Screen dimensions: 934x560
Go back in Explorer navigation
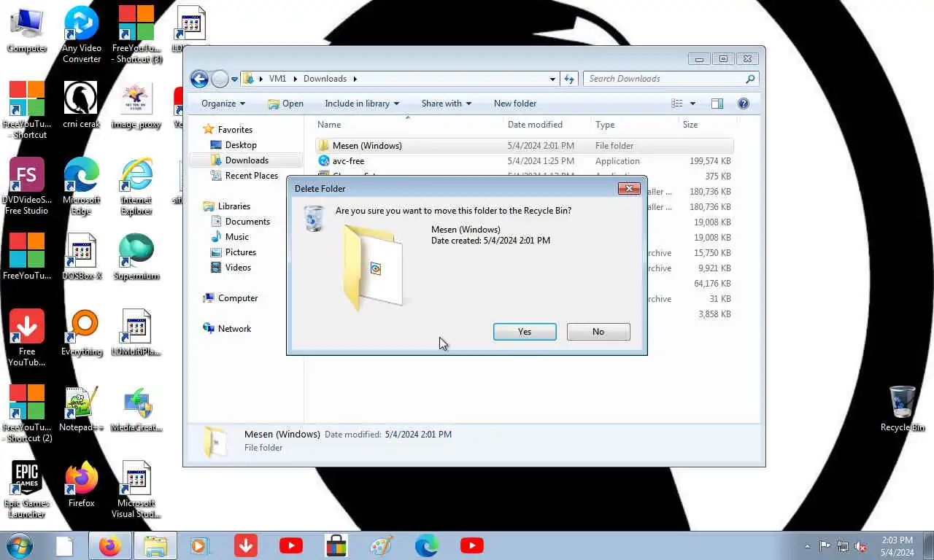point(199,79)
